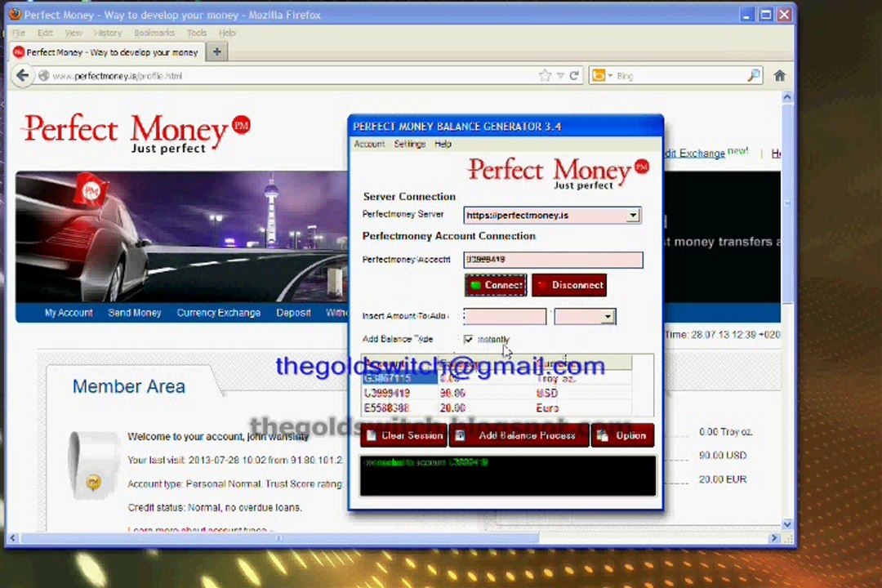The height and width of the screenshot is (588, 882).
Task: Click the Option button
Action: (x=622, y=435)
